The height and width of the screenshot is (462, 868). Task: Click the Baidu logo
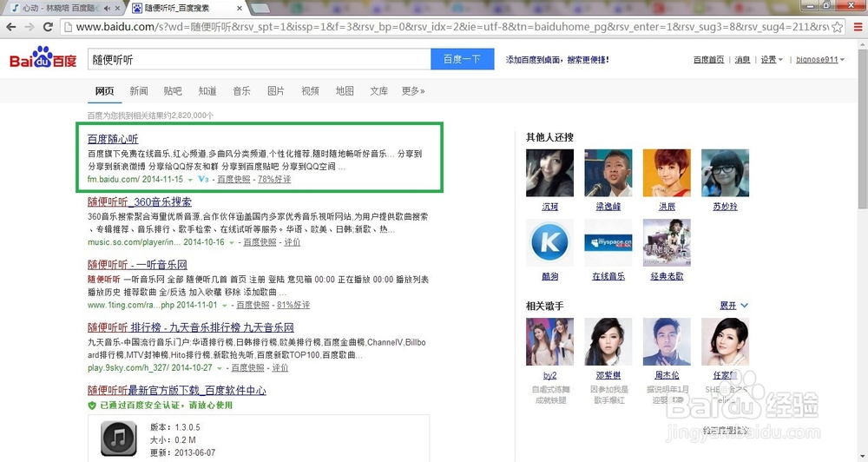pyautogui.click(x=43, y=57)
